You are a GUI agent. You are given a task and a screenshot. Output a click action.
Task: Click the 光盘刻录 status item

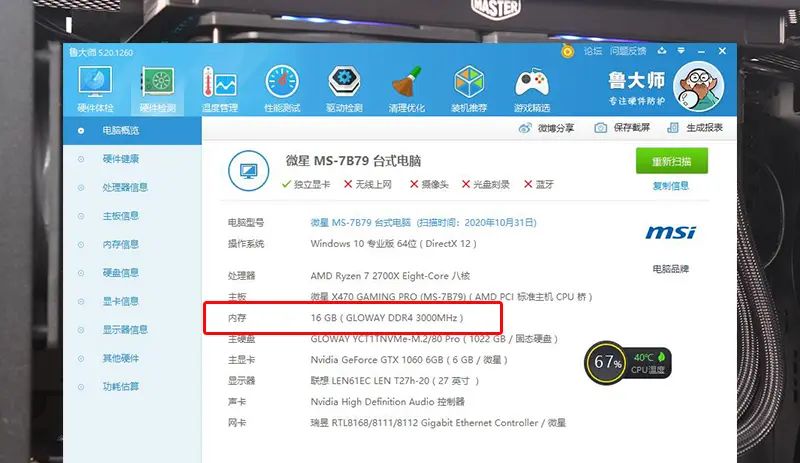(x=486, y=184)
